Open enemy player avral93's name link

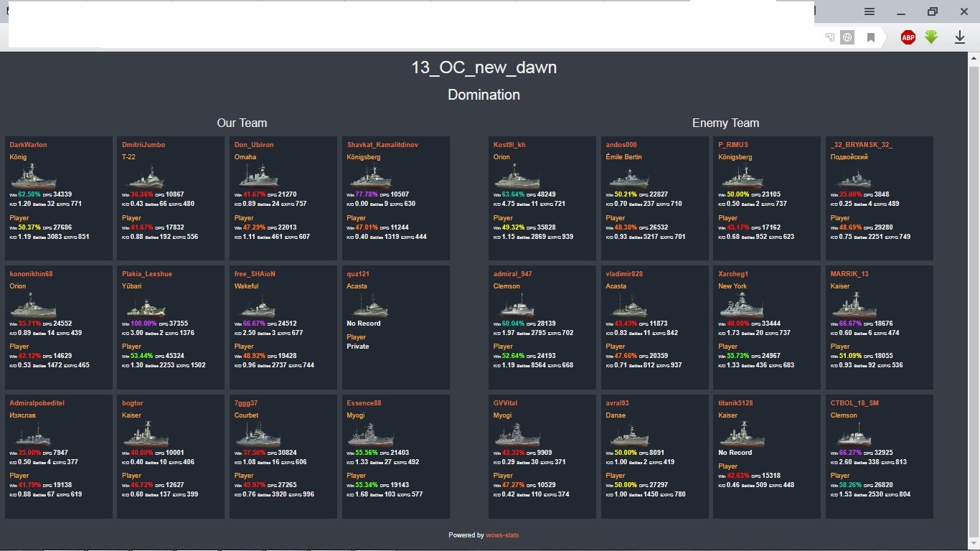click(x=618, y=403)
